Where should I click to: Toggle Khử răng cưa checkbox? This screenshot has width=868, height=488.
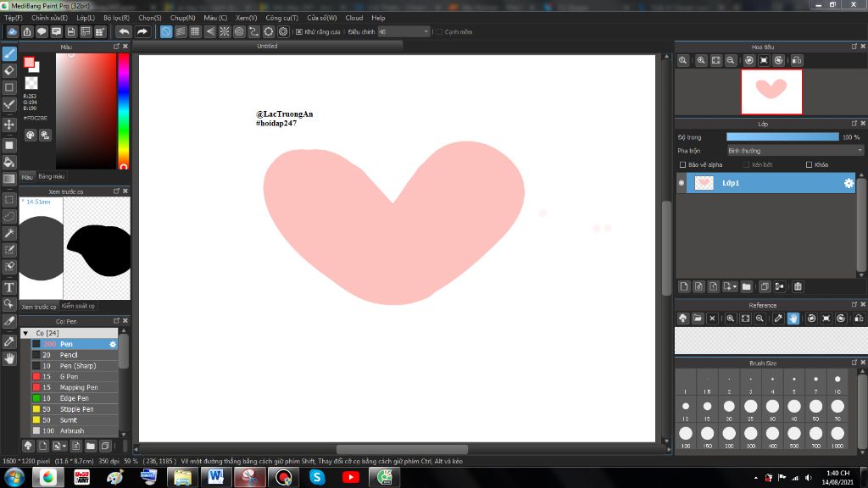pos(299,32)
